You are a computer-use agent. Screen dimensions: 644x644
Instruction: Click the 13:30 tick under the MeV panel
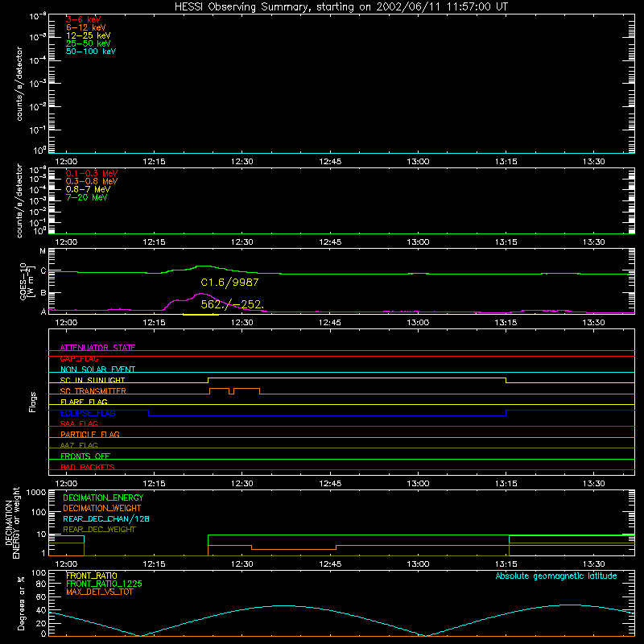tap(594, 242)
